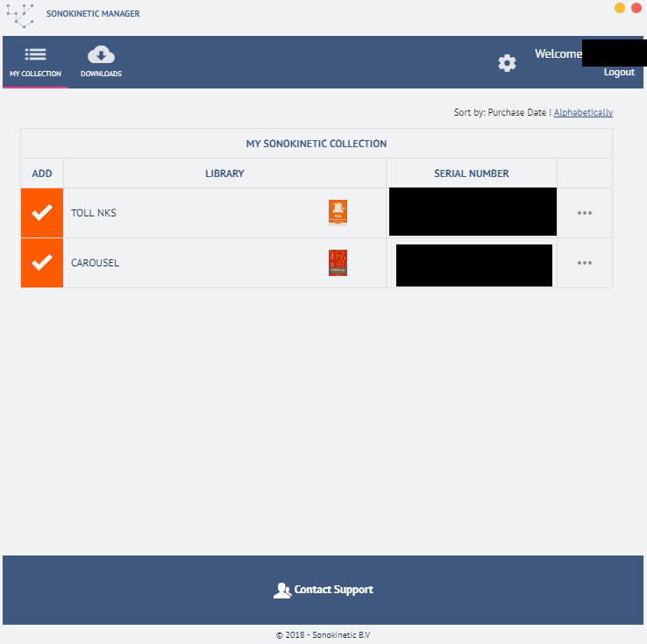Select the TOLL NKS library name
This screenshot has height=644, width=647.
(x=94, y=213)
